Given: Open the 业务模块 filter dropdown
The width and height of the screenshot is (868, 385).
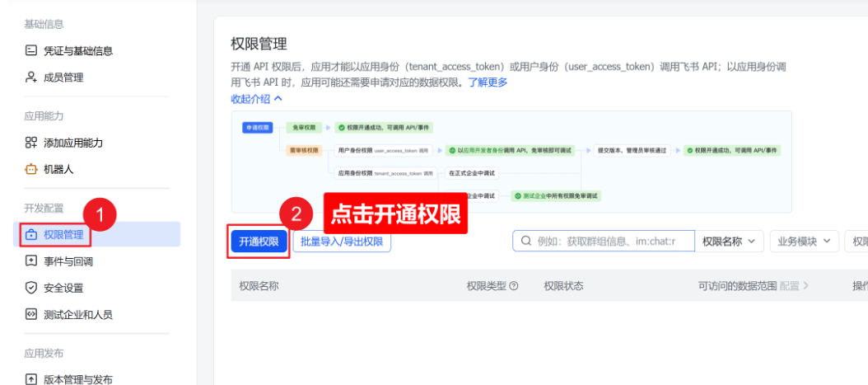Looking at the screenshot, I should click(x=803, y=242).
